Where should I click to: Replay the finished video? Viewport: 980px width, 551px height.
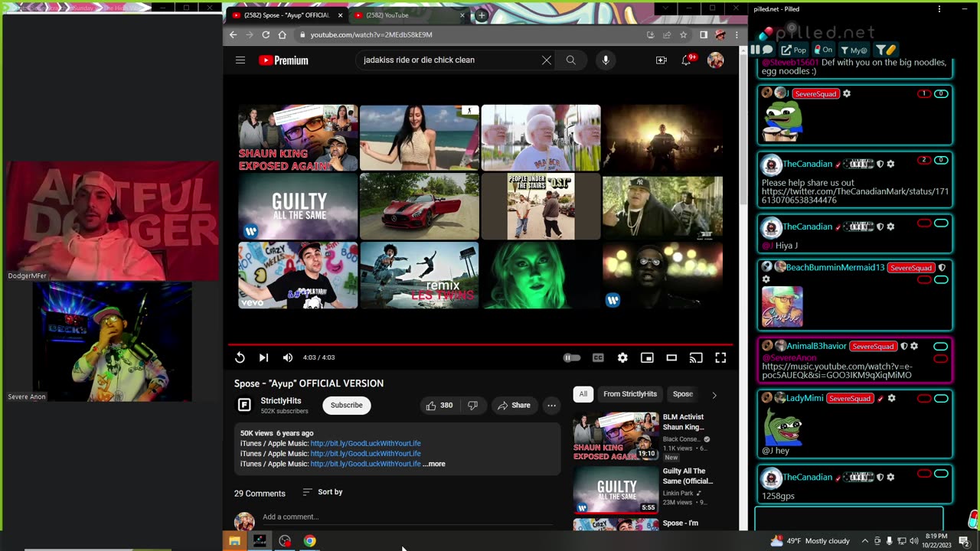tap(240, 357)
